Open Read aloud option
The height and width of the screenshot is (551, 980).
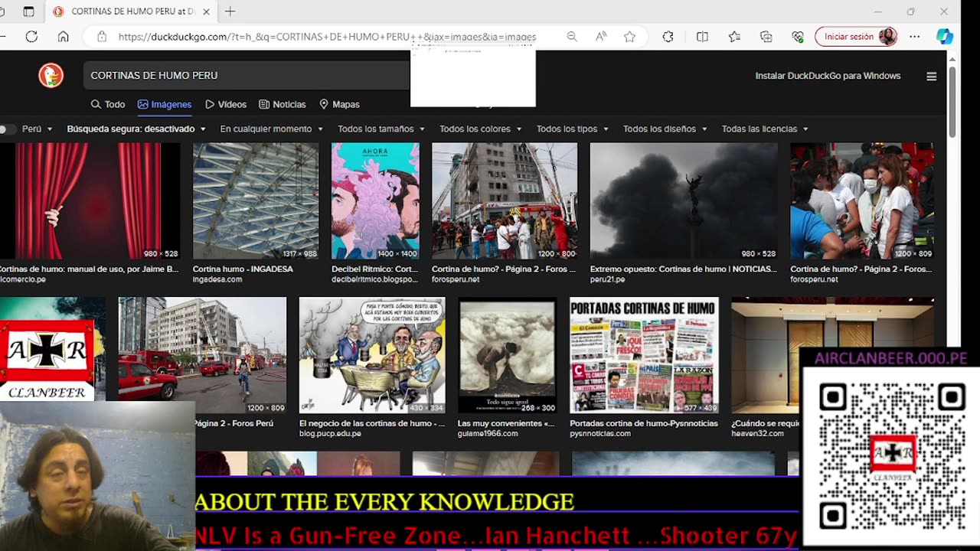pos(601,36)
